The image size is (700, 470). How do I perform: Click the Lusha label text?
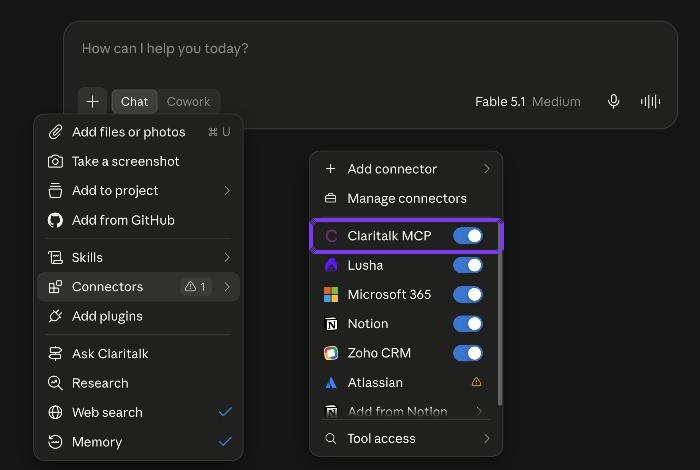pos(365,265)
